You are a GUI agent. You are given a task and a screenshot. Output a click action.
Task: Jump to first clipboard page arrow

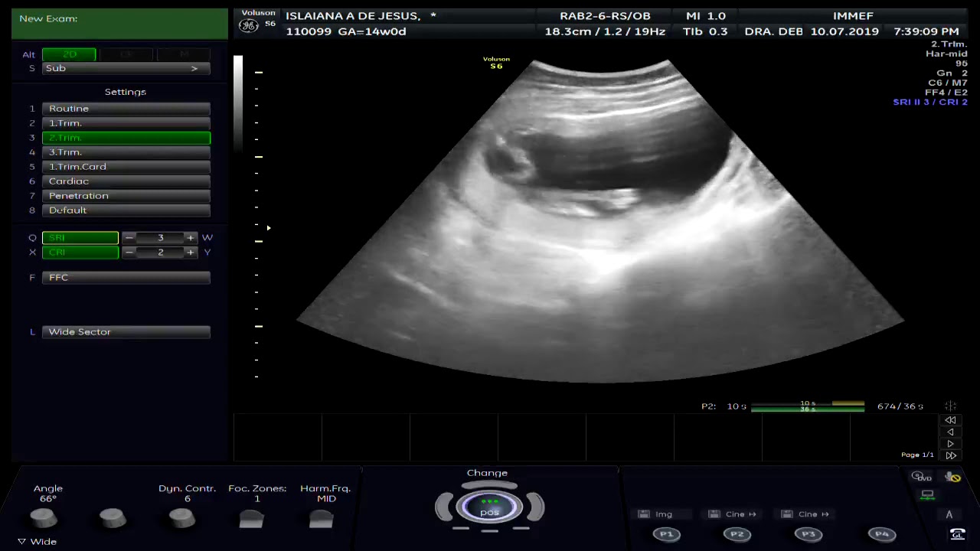[950, 420]
